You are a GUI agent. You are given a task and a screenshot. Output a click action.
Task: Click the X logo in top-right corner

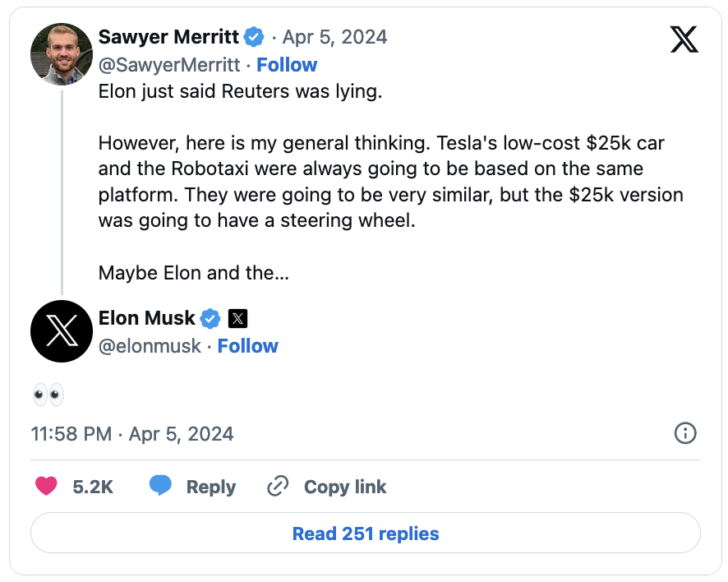(x=684, y=39)
